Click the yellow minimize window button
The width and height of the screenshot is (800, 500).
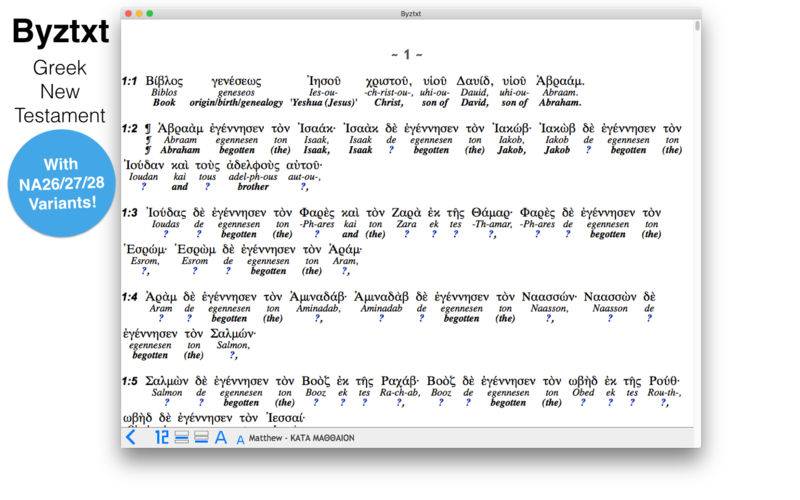pos(139,13)
